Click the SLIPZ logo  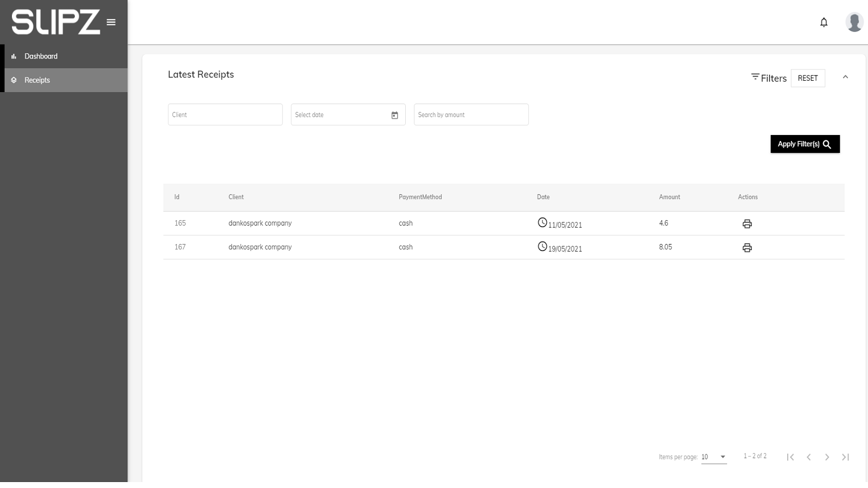56,22
